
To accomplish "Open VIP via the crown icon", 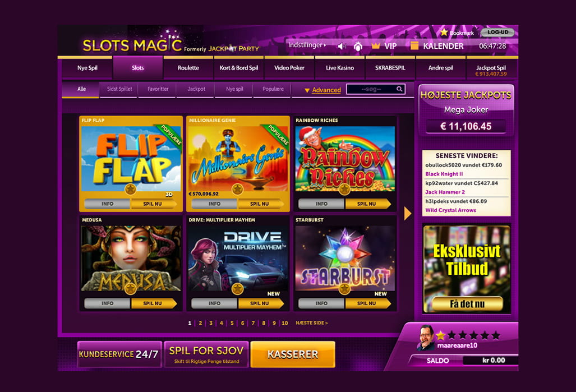I will point(375,46).
